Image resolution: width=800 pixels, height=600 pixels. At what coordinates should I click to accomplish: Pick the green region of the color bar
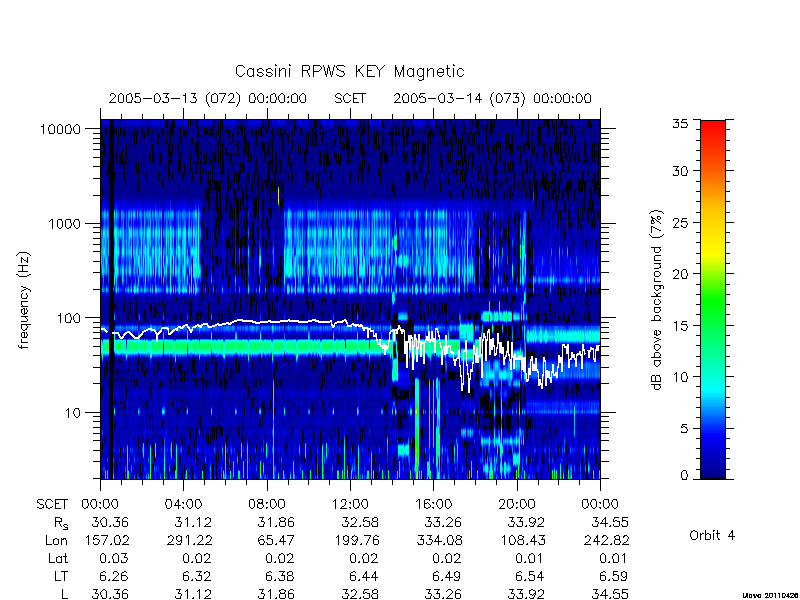[x=713, y=301]
